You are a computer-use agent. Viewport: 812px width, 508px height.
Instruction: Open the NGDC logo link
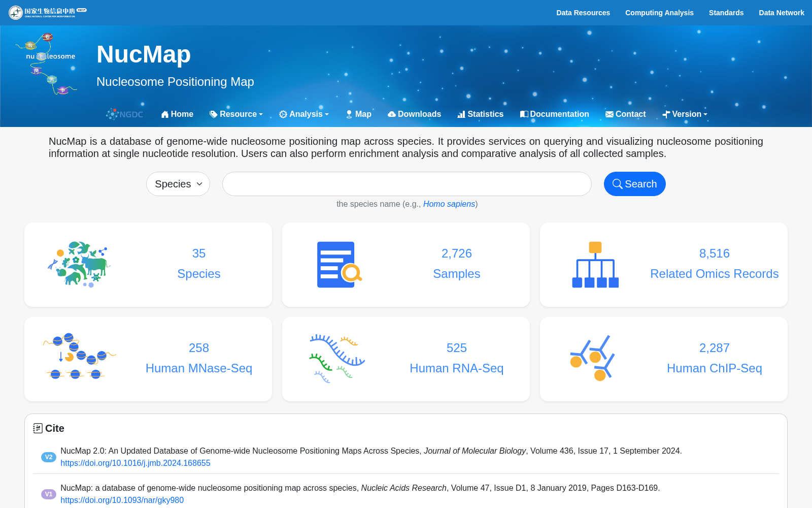[x=124, y=114]
